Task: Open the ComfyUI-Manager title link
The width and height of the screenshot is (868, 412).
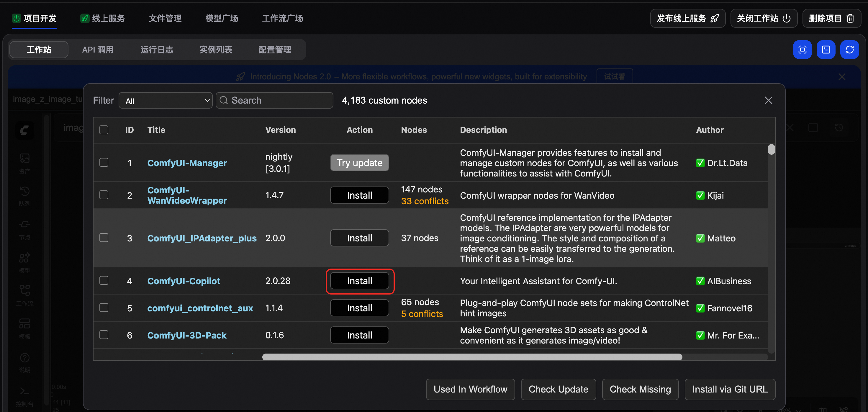Action: click(187, 163)
